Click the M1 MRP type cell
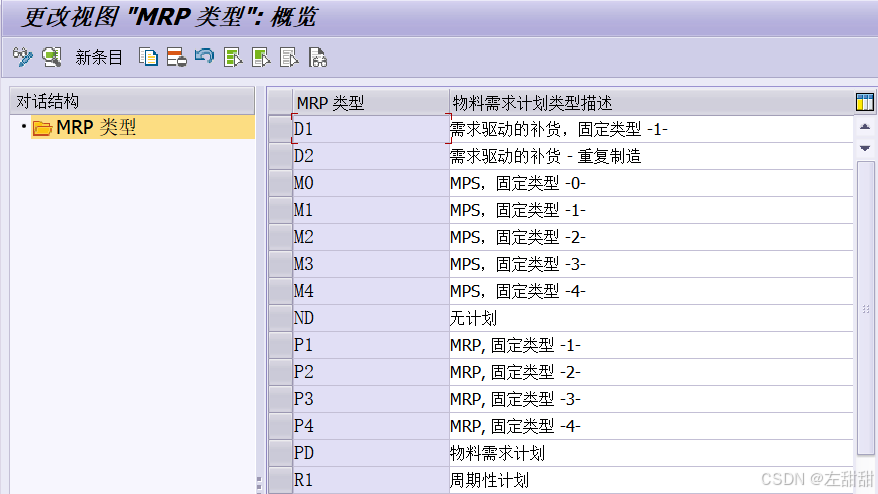 [x=371, y=210]
